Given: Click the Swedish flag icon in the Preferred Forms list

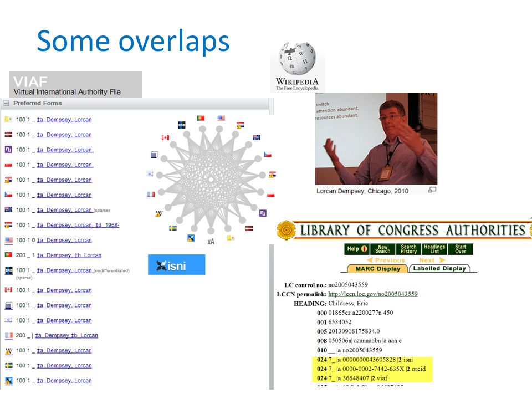Looking at the screenshot, I should click(8, 365).
